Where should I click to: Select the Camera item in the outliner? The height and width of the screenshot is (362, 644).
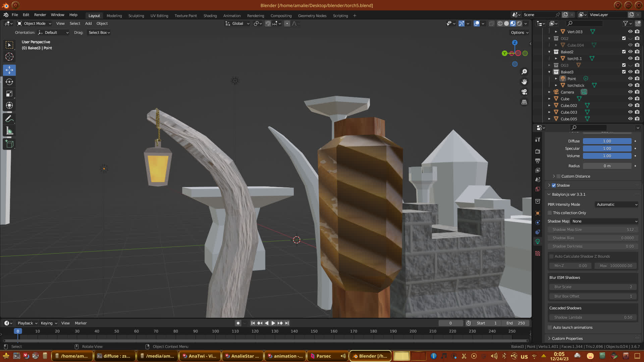click(567, 92)
